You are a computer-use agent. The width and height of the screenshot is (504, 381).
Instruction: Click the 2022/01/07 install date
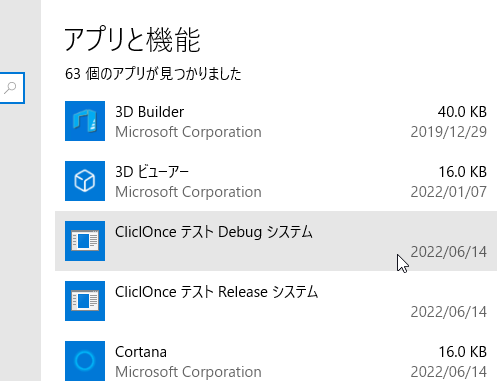pos(449,192)
